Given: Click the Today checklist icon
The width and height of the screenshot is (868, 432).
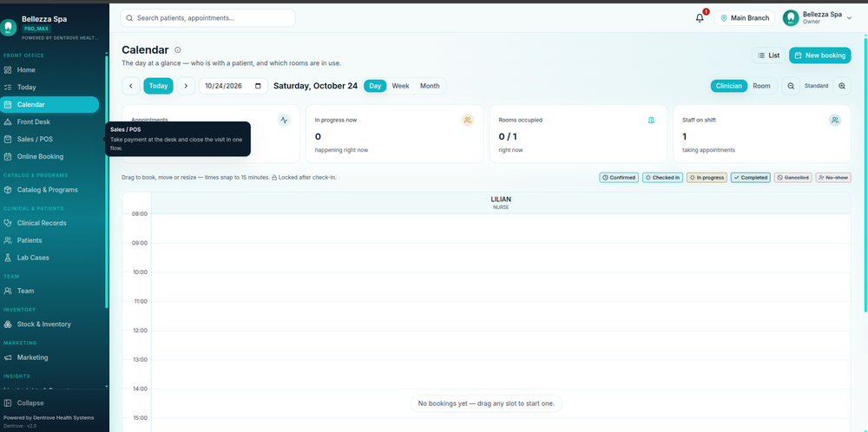Looking at the screenshot, I should (8, 88).
